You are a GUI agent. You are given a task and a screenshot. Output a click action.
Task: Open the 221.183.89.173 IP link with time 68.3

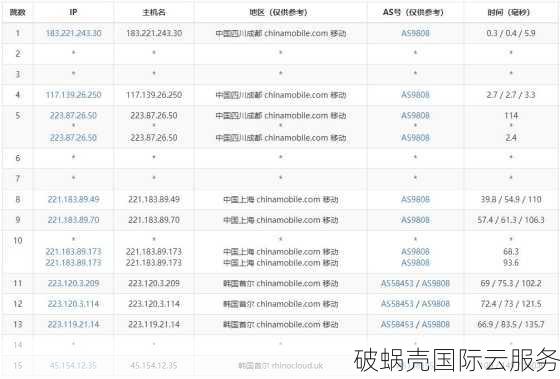(74, 251)
